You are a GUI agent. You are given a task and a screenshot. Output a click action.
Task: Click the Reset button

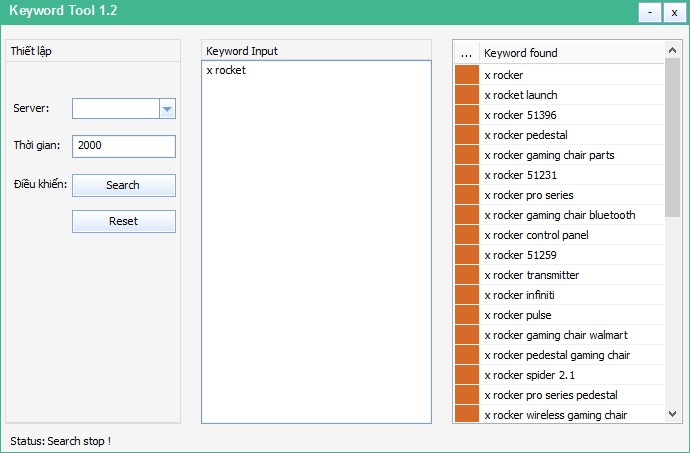click(124, 221)
